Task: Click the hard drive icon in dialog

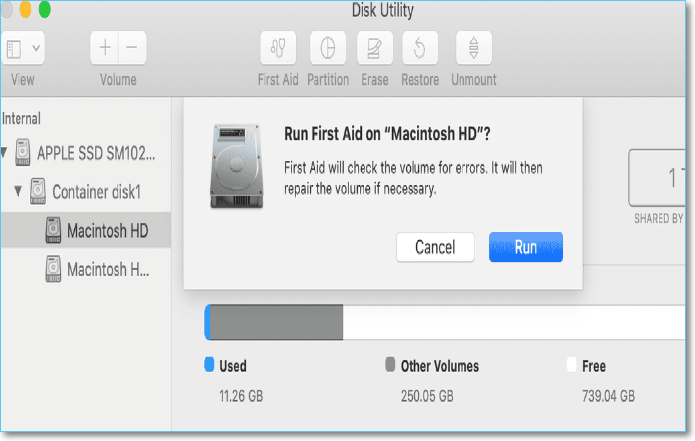Action: click(237, 166)
